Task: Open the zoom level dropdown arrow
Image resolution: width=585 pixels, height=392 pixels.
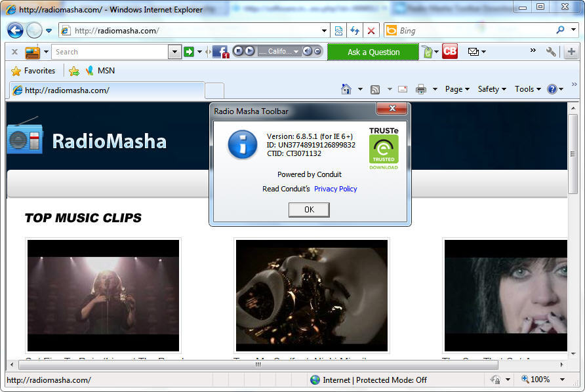Action: 562,380
